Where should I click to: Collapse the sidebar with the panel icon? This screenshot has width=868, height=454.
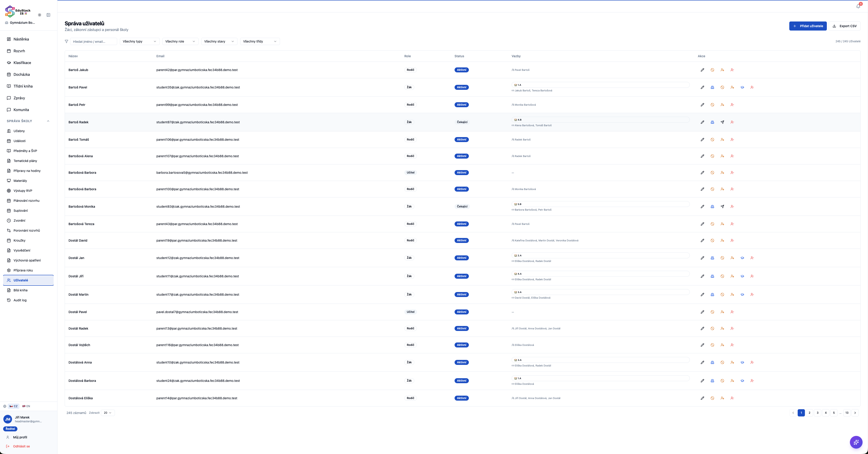click(x=49, y=15)
